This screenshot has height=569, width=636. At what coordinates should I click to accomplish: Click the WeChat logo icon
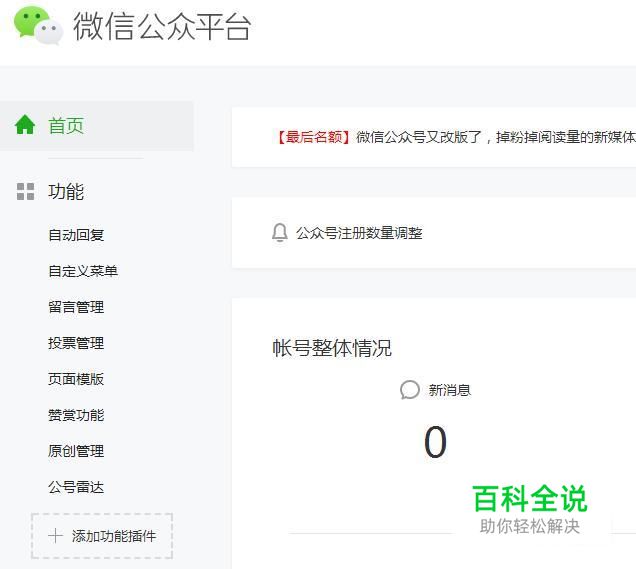click(x=39, y=25)
